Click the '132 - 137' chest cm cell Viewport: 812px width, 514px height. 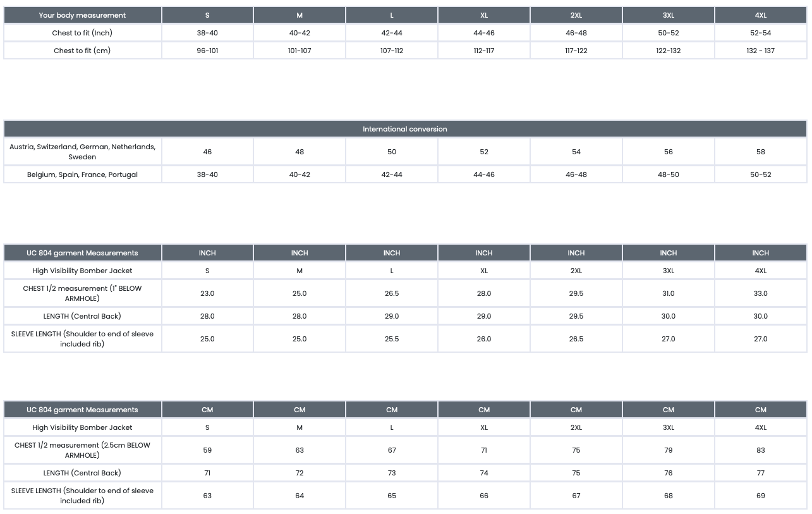[x=760, y=51]
